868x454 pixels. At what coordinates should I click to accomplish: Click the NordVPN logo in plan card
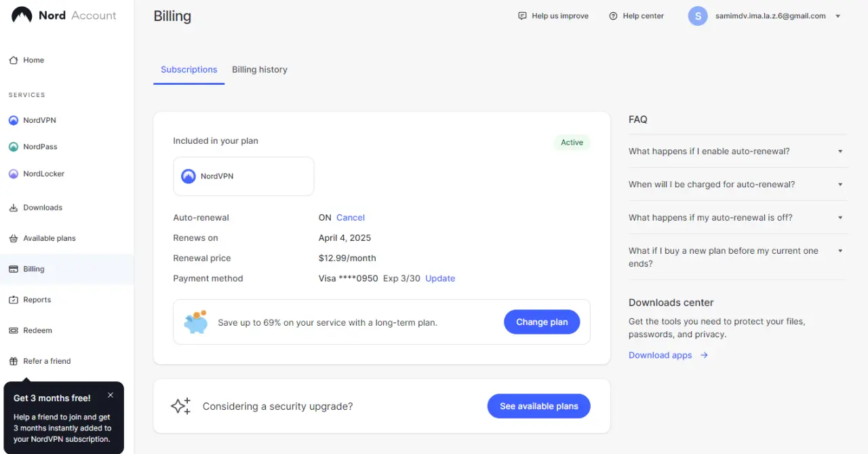click(x=189, y=176)
